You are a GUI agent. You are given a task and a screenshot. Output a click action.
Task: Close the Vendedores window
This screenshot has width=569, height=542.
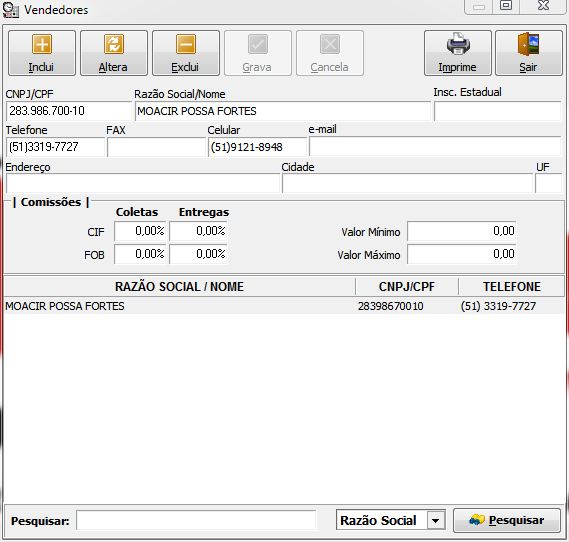[543, 6]
